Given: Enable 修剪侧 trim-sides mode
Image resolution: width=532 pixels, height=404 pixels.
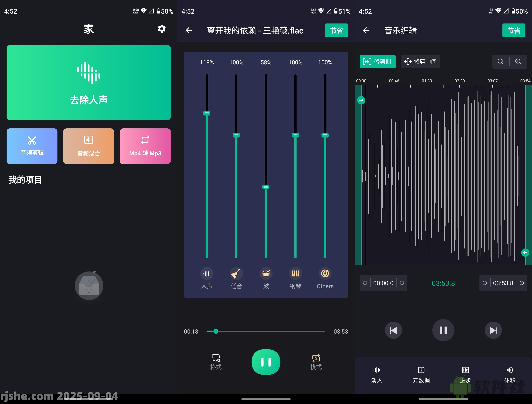Looking at the screenshot, I should click(377, 62).
